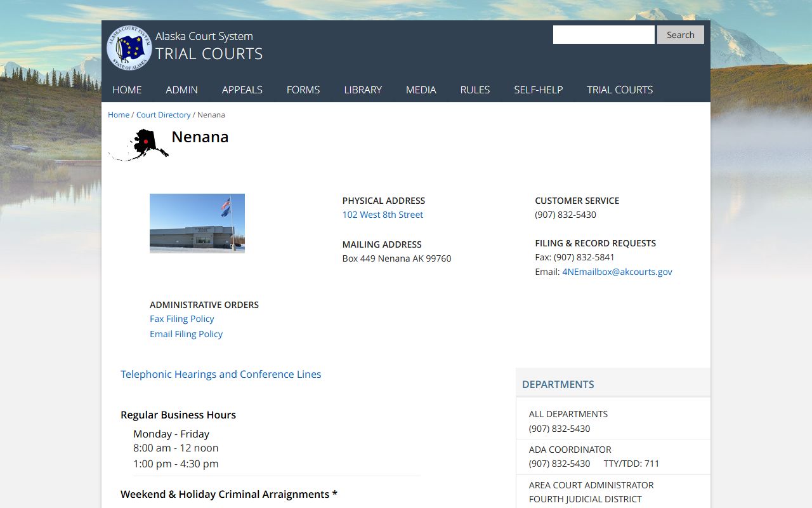Click the Nenana page heading
This screenshot has width=812, height=508.
(x=200, y=137)
